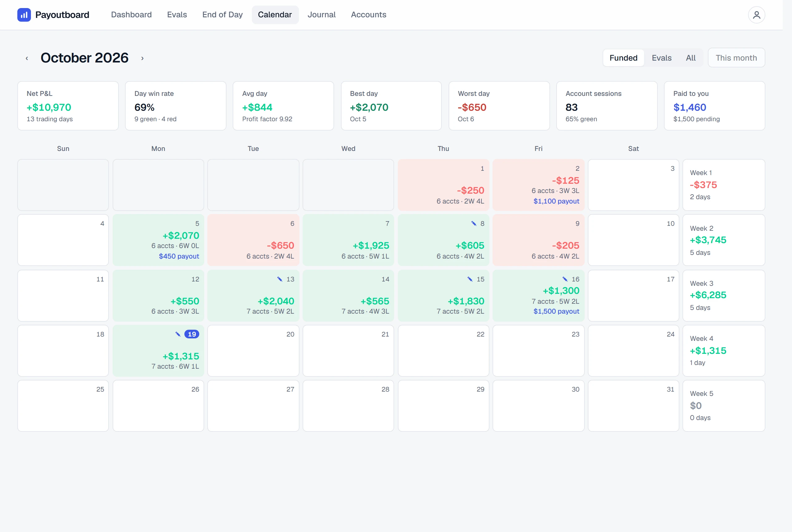Open the Calendar tab
792x532 pixels.
(275, 15)
